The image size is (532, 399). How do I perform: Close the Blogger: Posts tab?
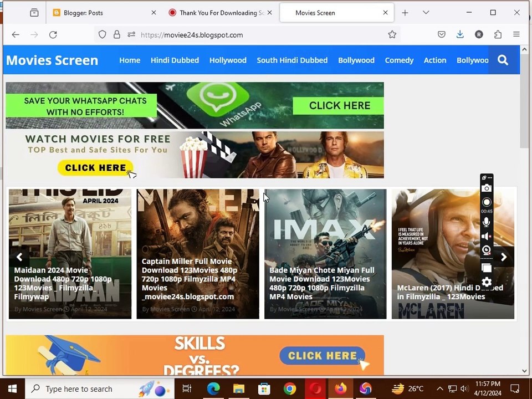(x=154, y=13)
